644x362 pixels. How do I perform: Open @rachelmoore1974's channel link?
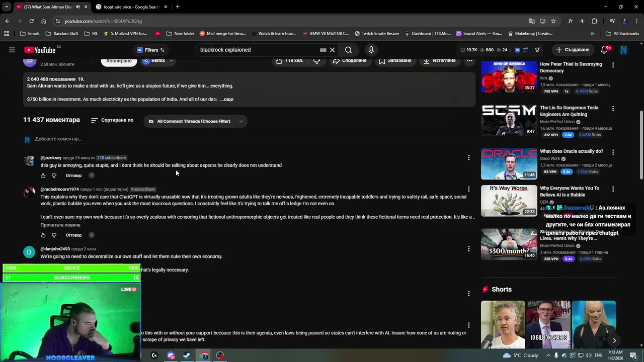point(59,190)
